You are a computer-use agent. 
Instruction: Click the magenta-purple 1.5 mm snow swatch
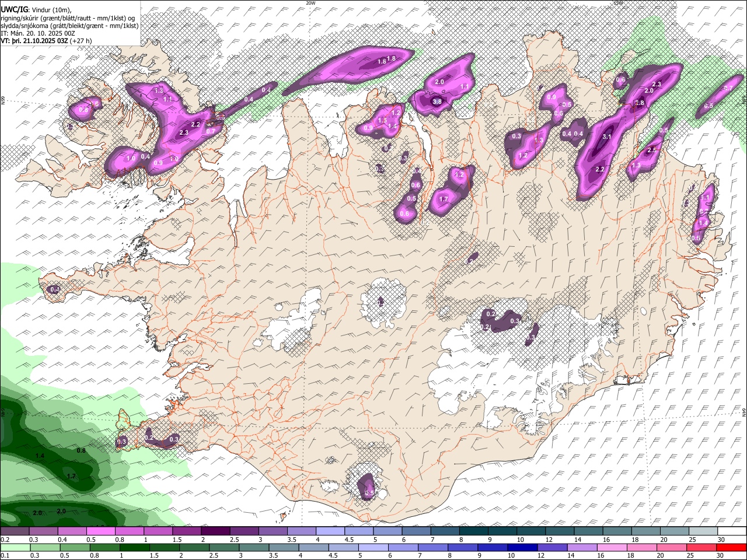click(187, 531)
